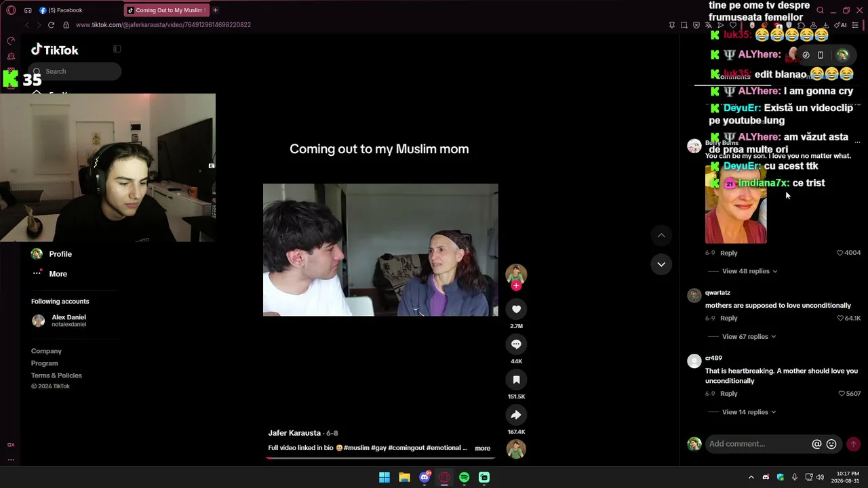Click the TikTok logo
This screenshot has height=488, width=868.
point(55,49)
